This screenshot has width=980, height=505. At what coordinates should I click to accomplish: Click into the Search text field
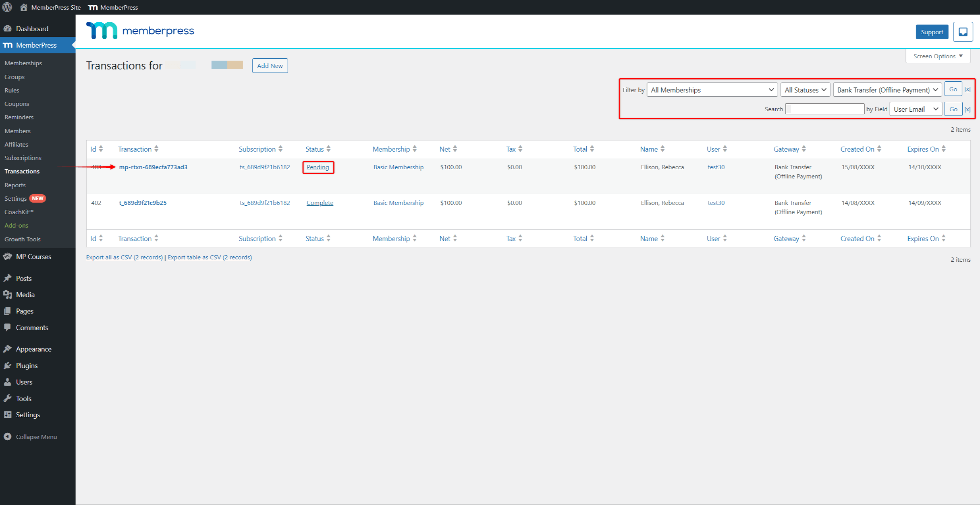[x=824, y=109]
